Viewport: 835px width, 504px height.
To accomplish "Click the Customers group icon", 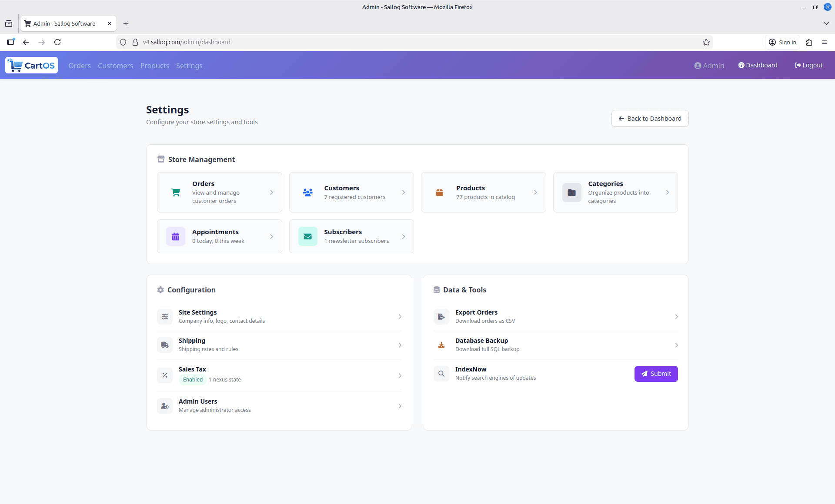I will coord(307,192).
